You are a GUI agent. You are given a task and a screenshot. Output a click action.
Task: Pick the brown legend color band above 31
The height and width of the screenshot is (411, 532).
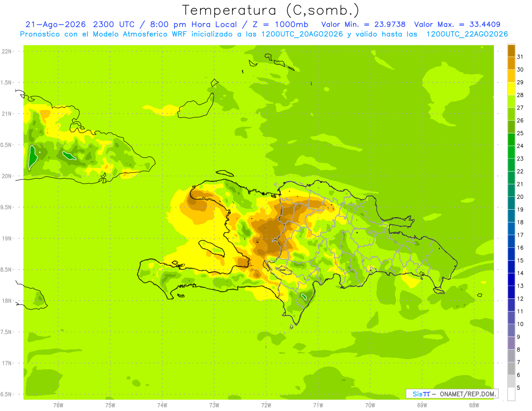click(x=511, y=51)
